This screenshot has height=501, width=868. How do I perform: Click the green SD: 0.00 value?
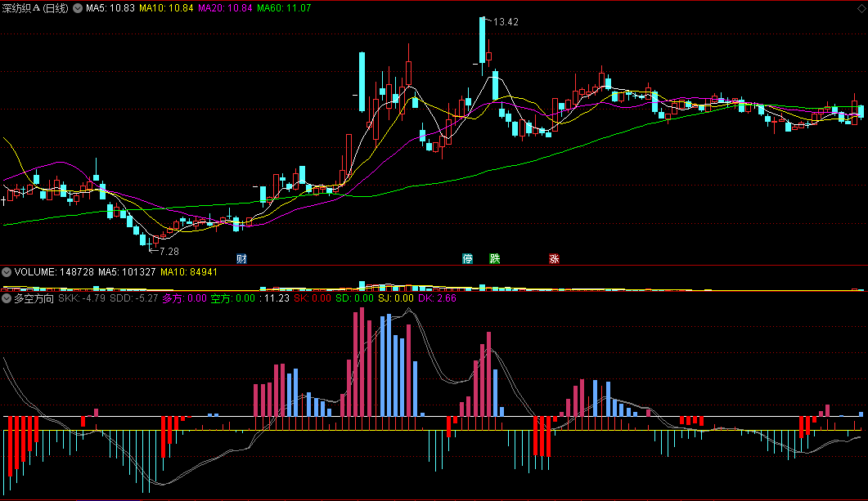pos(355,298)
